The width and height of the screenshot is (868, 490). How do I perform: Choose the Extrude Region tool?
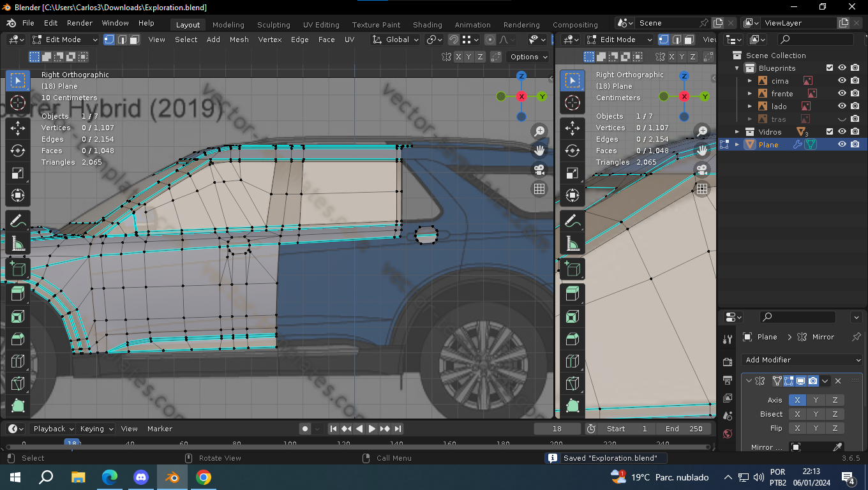[x=18, y=293]
